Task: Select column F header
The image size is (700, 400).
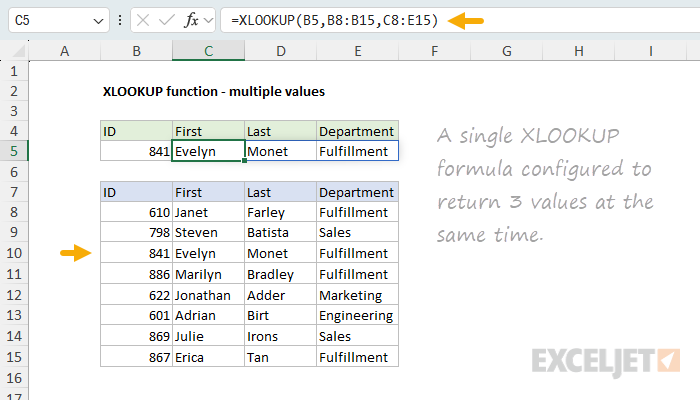Action: [434, 51]
